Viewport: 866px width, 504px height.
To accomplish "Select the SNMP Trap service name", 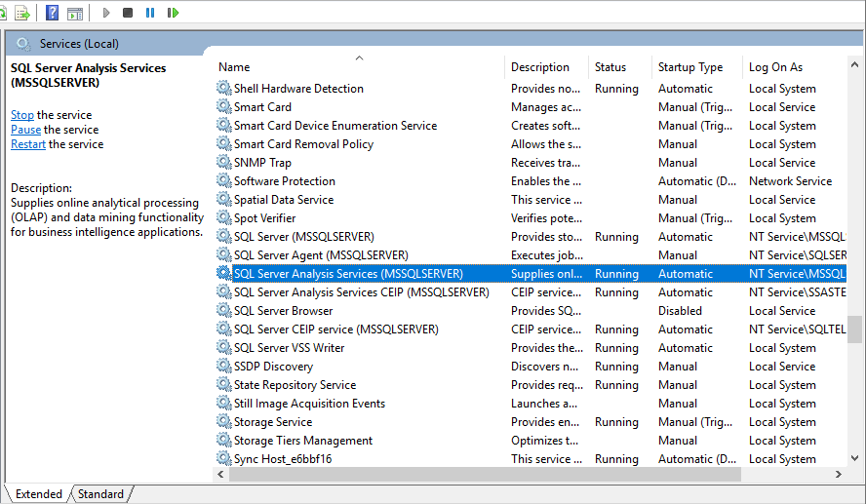I will [262, 163].
